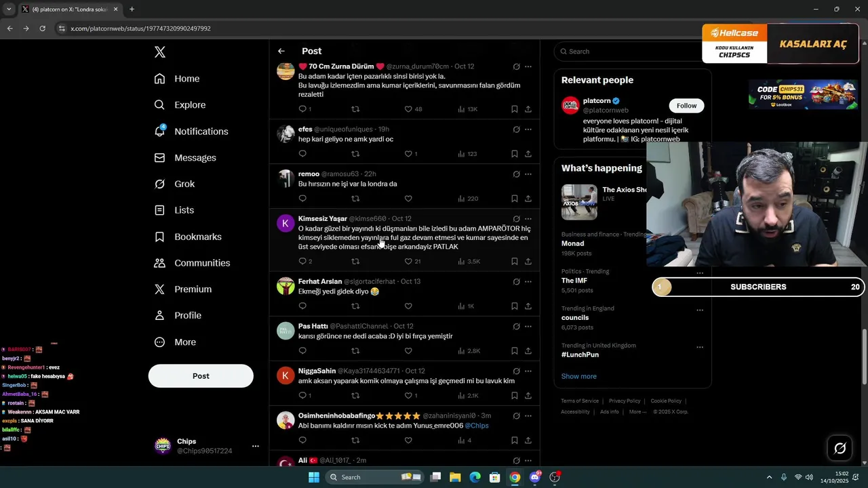868x488 pixels.
Task: Reload the page in browser toolbar
Action: 42,28
